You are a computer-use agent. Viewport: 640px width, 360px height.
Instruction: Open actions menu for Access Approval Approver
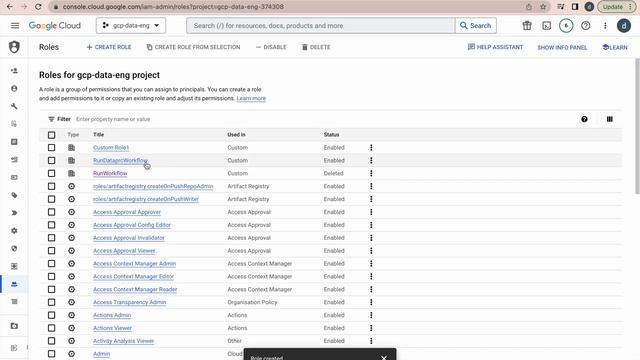point(371,212)
